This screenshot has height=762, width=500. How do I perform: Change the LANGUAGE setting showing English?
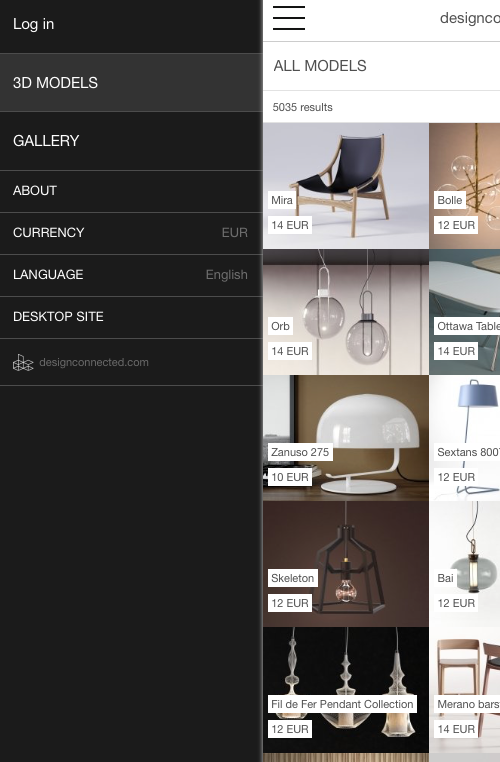131,275
